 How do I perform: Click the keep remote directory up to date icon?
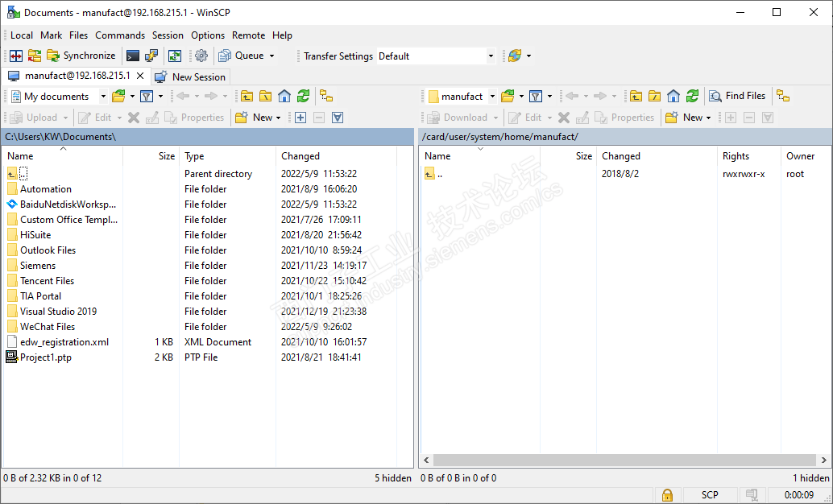[175, 56]
